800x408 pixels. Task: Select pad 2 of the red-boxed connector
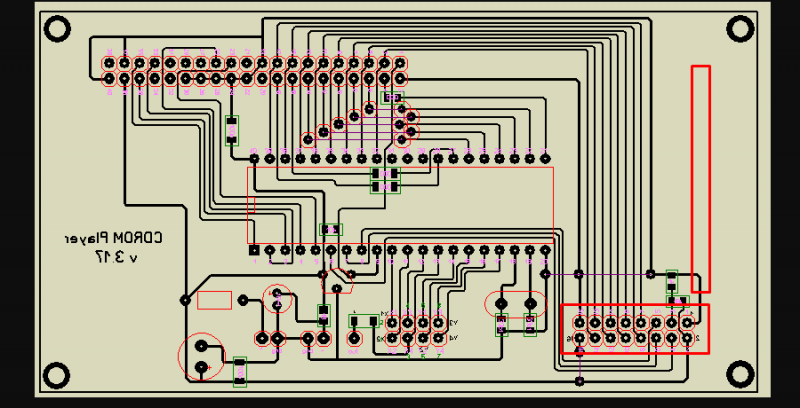click(x=687, y=340)
